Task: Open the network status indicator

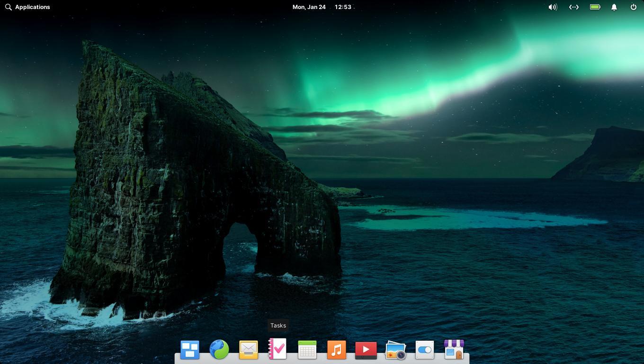Action: [574, 7]
